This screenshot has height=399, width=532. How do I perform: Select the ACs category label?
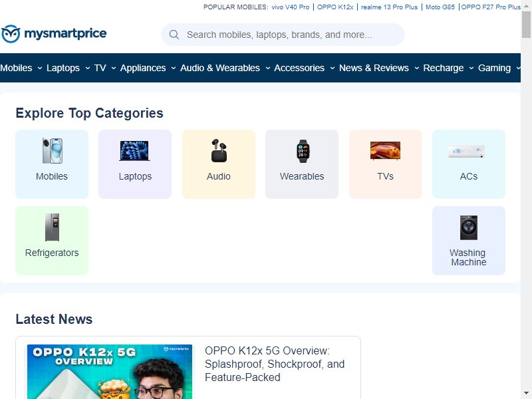(x=469, y=176)
